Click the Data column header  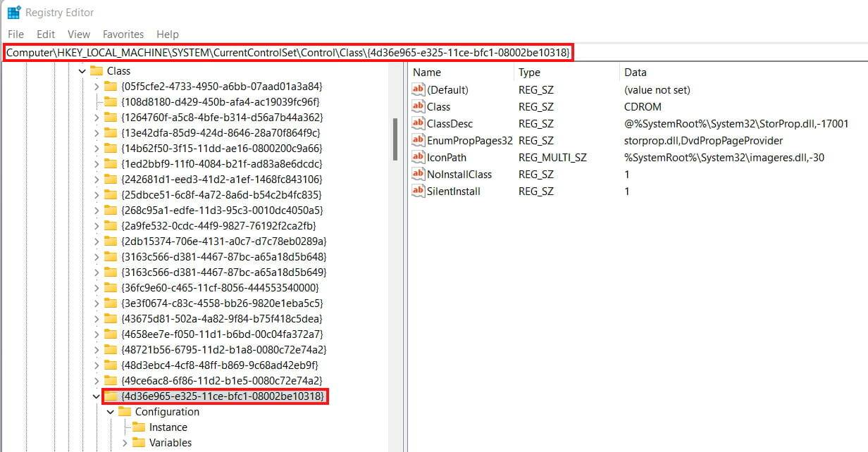[x=743, y=72]
